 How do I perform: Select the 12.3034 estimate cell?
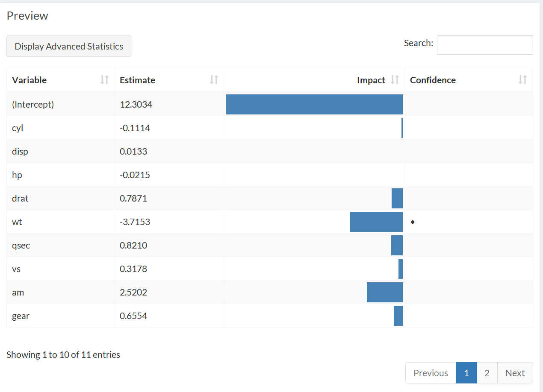tap(136, 104)
